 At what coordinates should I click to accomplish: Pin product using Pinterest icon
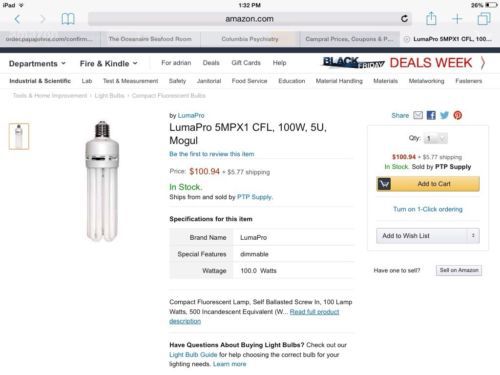tap(458, 115)
